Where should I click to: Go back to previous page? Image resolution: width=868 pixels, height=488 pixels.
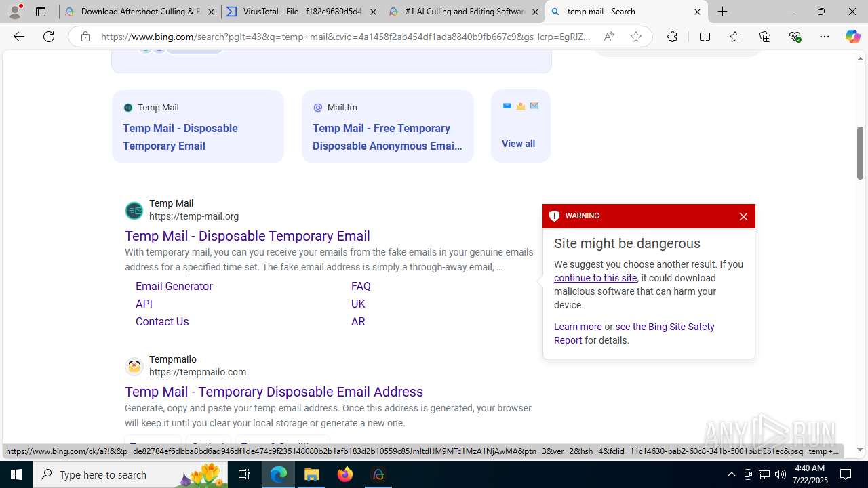coord(19,37)
